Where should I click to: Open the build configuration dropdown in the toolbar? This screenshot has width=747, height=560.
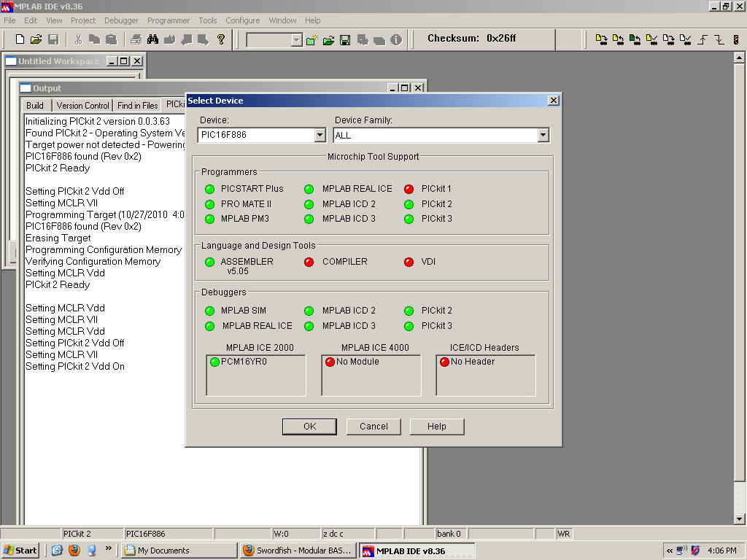tap(296, 40)
